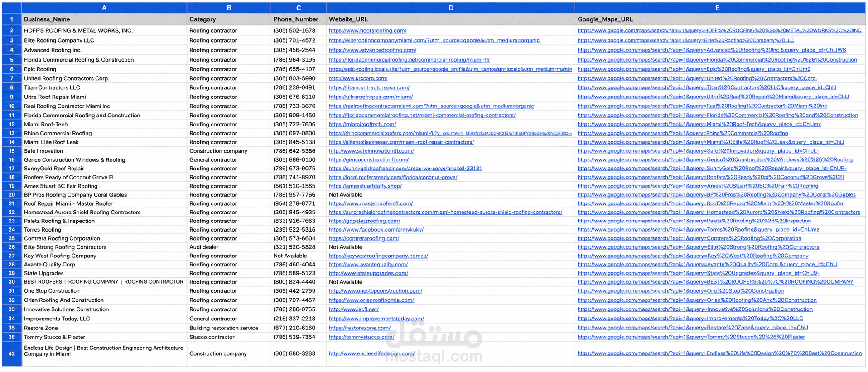Select Not Available website cell for BP Pros Roofing
Screen dimensions: 868x372
click(451, 195)
